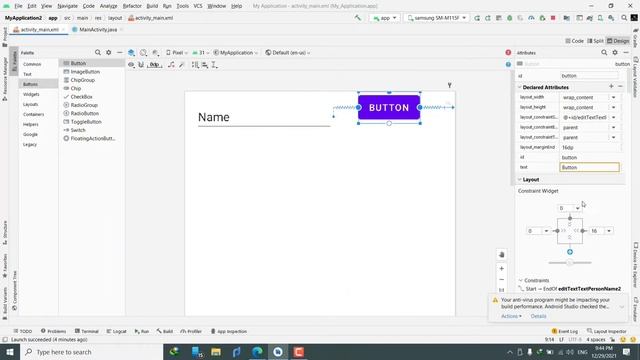Toggle autoconnect magnet icon
This screenshot has height=360, width=640.
[x=141, y=65]
